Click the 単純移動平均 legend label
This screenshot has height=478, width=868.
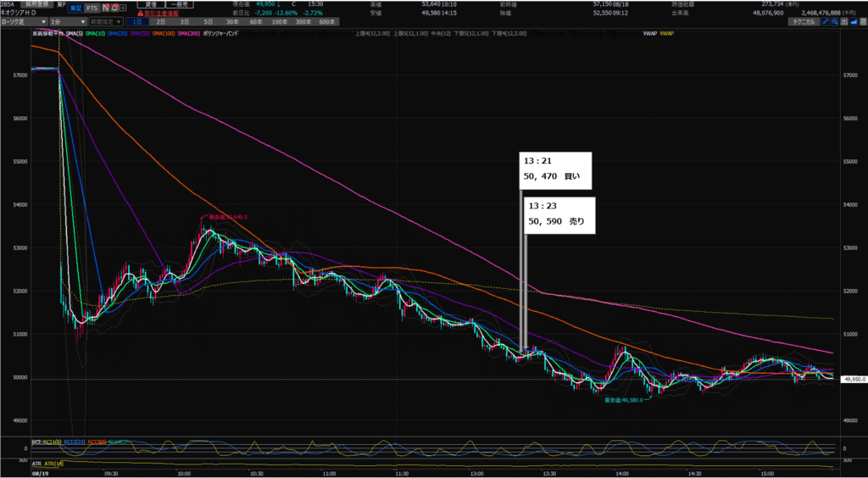point(46,34)
